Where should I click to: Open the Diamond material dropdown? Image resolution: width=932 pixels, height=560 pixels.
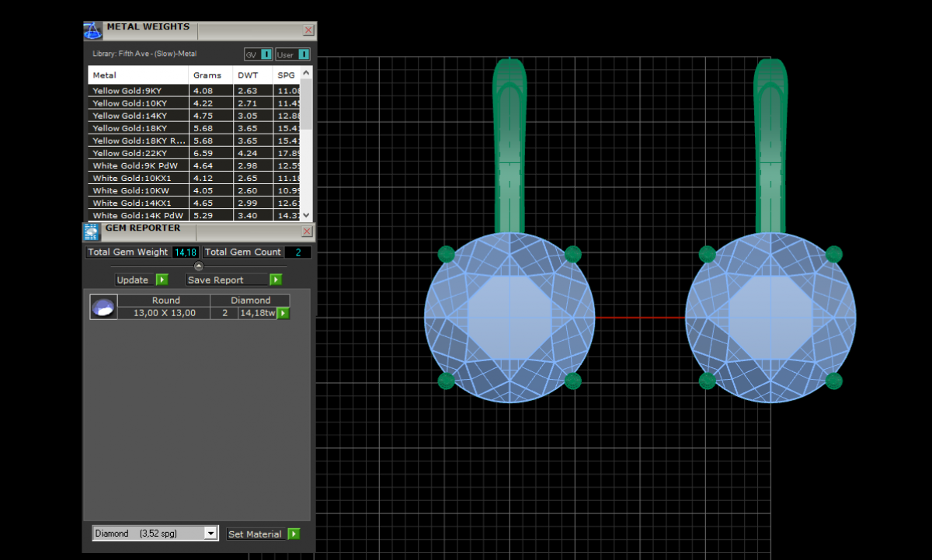click(x=210, y=534)
